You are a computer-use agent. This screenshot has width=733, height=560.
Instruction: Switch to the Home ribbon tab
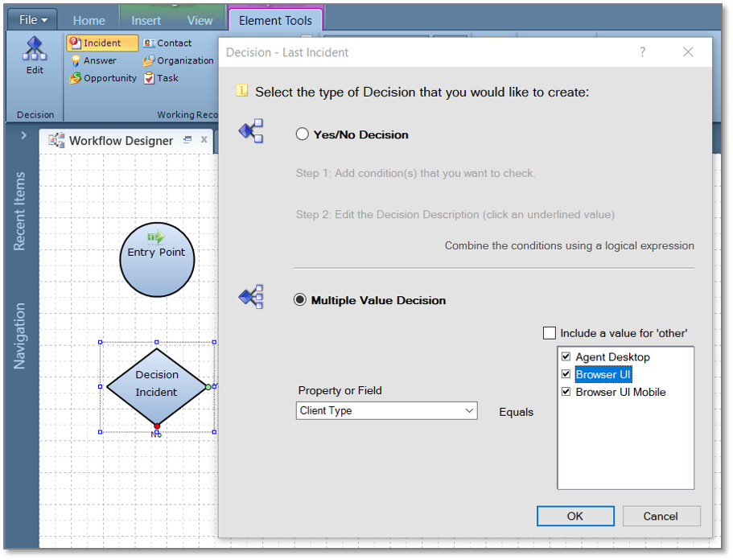point(89,21)
